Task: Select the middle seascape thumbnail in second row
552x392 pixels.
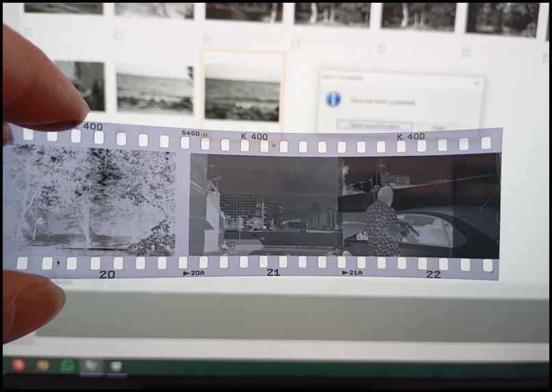Action: 155,89
